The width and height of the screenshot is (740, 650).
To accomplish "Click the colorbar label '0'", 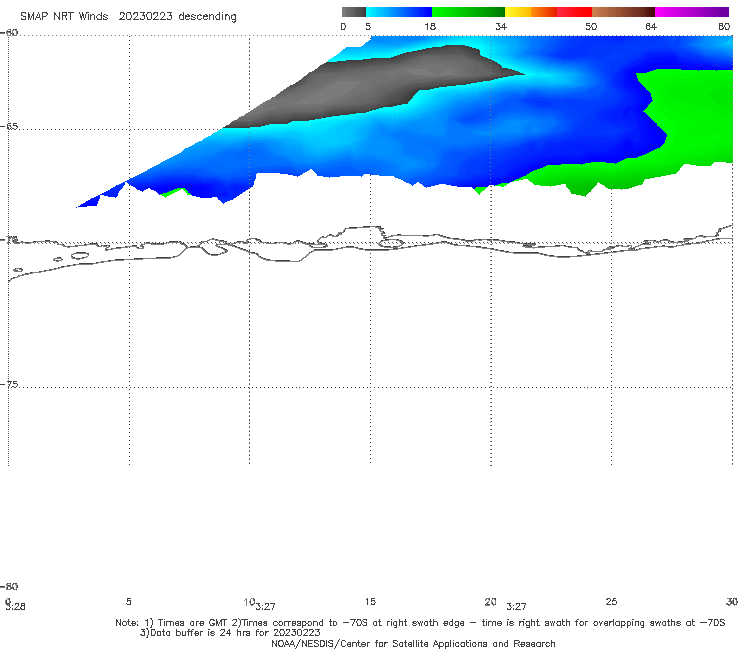I will pyautogui.click(x=343, y=26).
